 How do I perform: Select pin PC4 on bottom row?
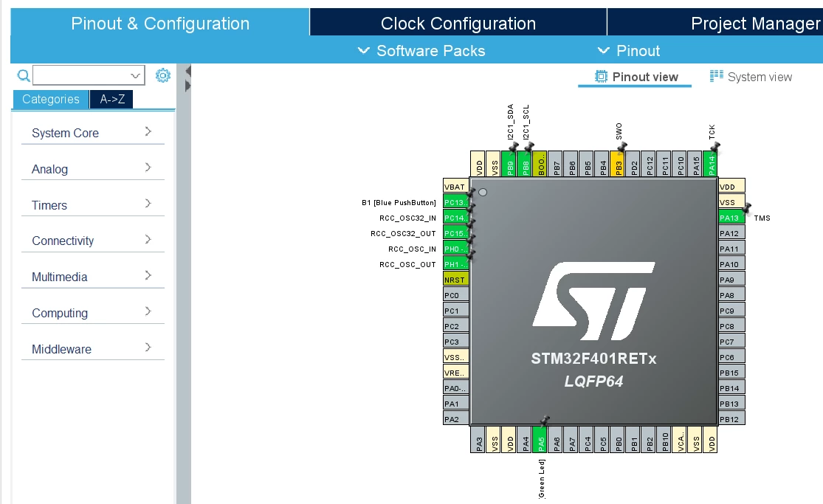586,439
